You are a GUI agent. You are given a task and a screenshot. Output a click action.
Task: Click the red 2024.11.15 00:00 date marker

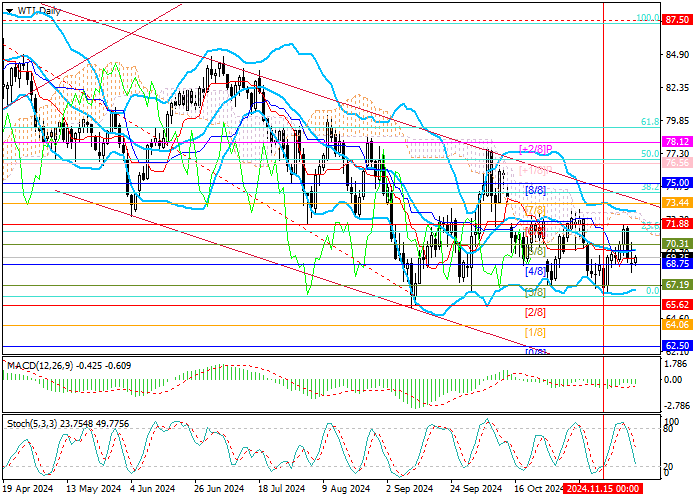[603, 489]
